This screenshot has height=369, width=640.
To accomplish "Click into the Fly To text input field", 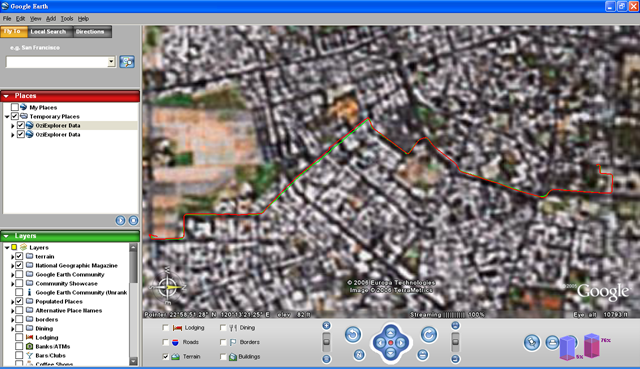I will click(x=57, y=62).
